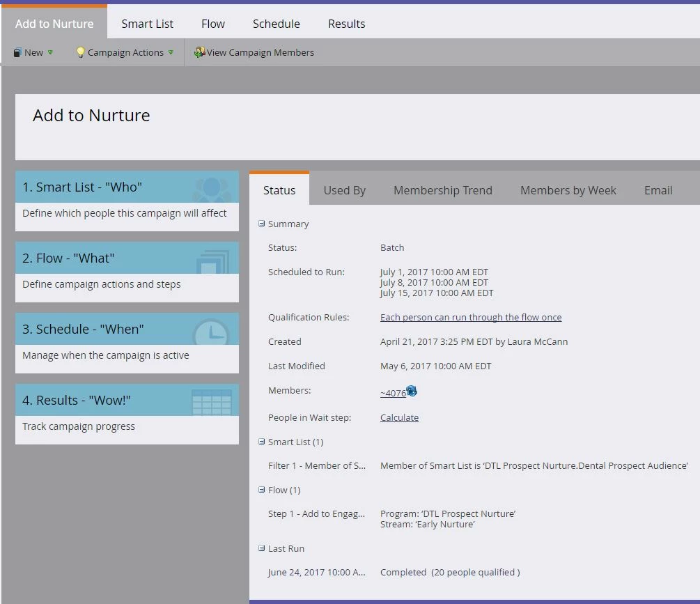Collapse the Summary section
This screenshot has width=700, height=604.
[262, 223]
